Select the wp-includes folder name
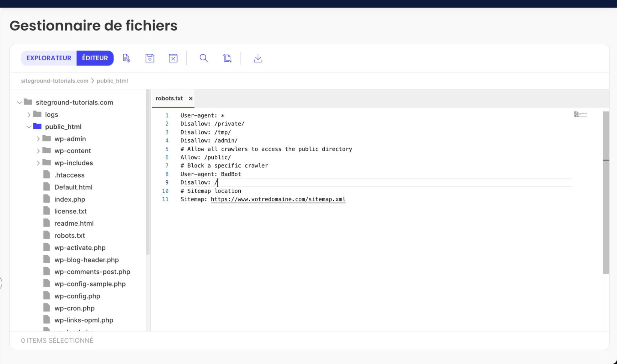The height and width of the screenshot is (364, 617). (73, 163)
